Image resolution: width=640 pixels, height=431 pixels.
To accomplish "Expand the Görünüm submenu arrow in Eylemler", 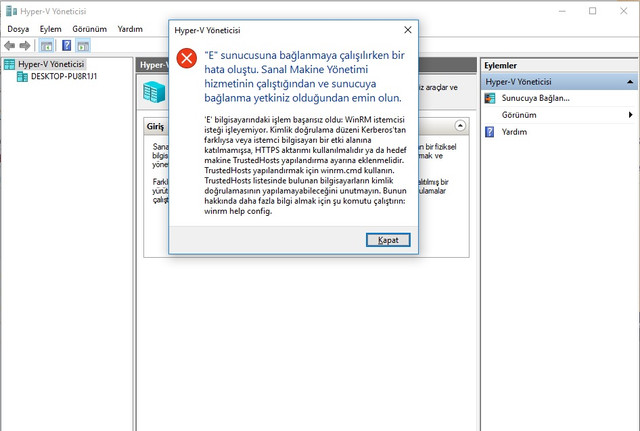I will 631,115.
